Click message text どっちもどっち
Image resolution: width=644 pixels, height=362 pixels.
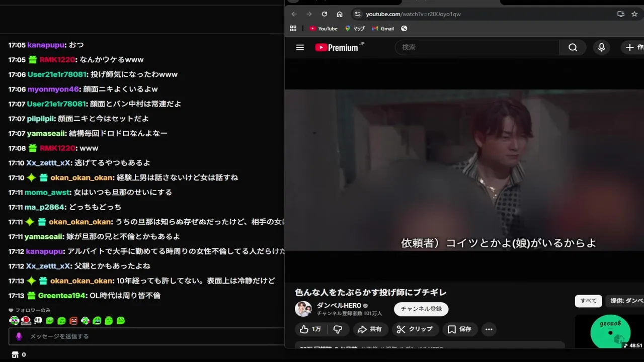click(95, 207)
